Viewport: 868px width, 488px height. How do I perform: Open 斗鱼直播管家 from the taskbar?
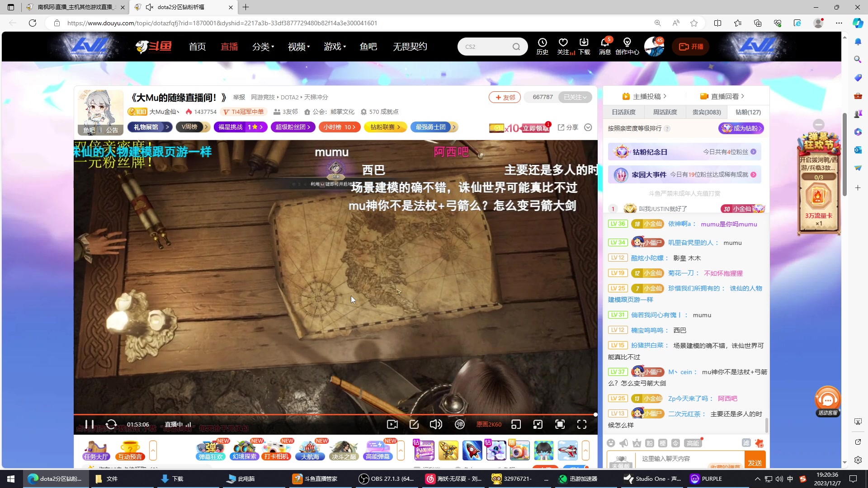[x=316, y=479]
